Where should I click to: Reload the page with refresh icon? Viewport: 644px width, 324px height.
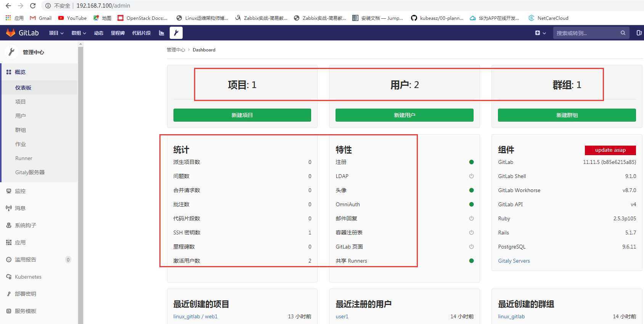pyautogui.click(x=33, y=6)
